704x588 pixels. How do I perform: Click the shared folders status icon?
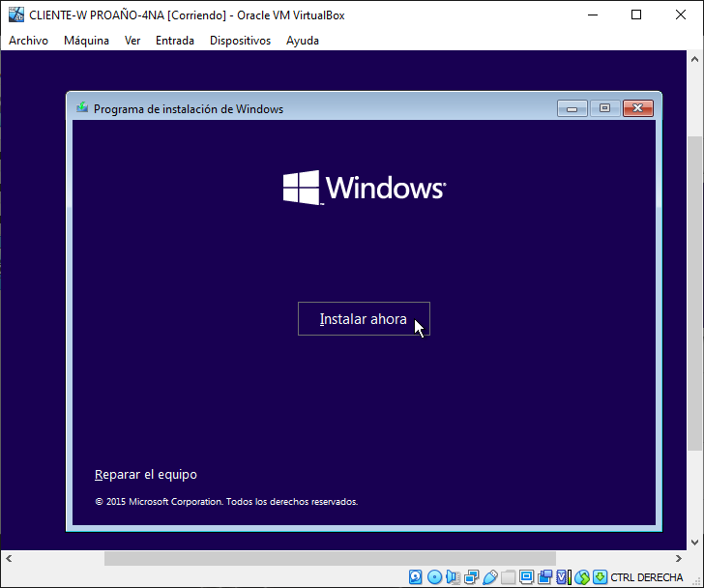(509, 576)
